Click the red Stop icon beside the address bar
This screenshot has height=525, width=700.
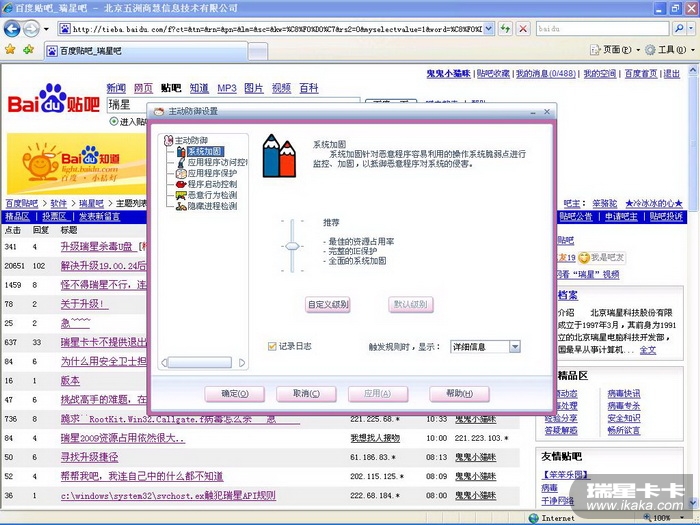[523, 29]
